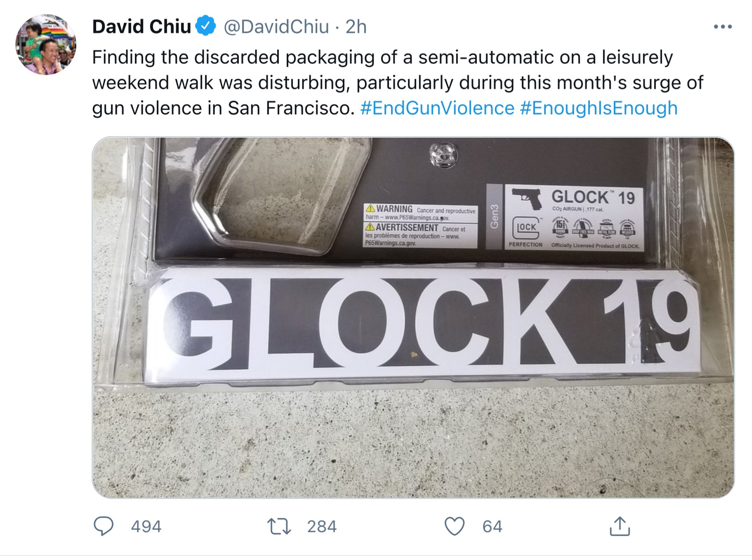View the 64 likes count
The width and height of the screenshot is (752, 560).
(492, 527)
